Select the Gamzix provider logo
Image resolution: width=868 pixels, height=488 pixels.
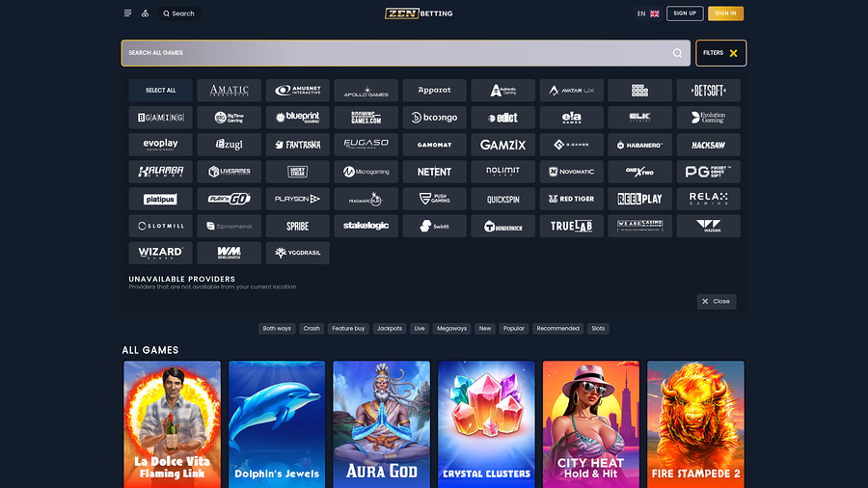(x=502, y=145)
